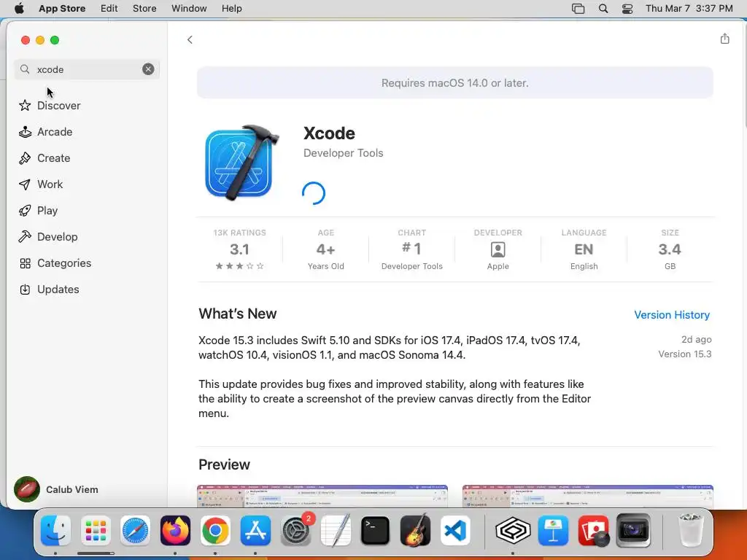Open the App Store menu
This screenshot has height=560, width=747.
point(62,8)
